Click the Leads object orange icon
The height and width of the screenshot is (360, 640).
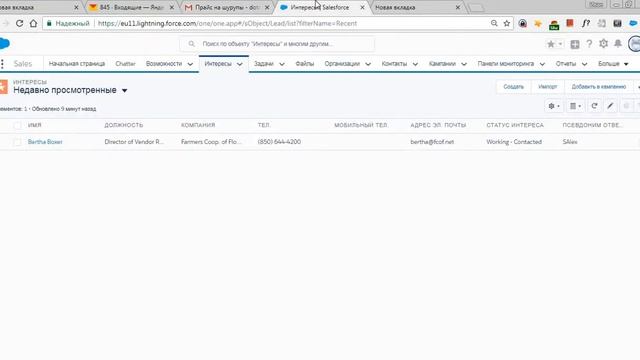(4, 87)
